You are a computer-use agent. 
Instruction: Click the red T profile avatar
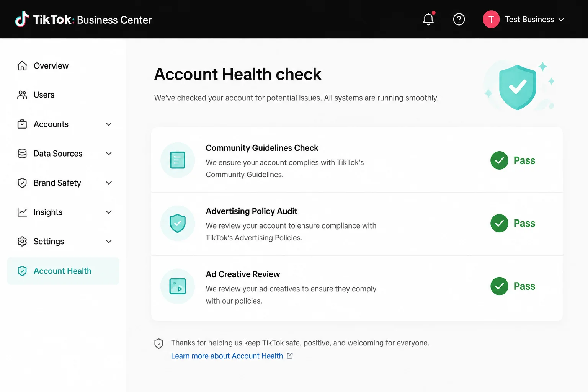(x=491, y=19)
